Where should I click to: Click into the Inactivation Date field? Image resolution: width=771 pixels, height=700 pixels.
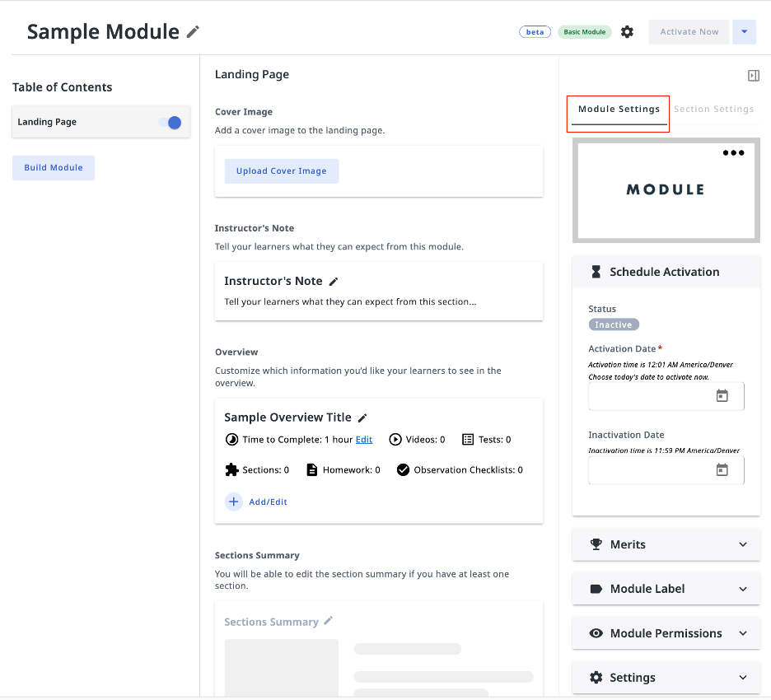point(666,470)
